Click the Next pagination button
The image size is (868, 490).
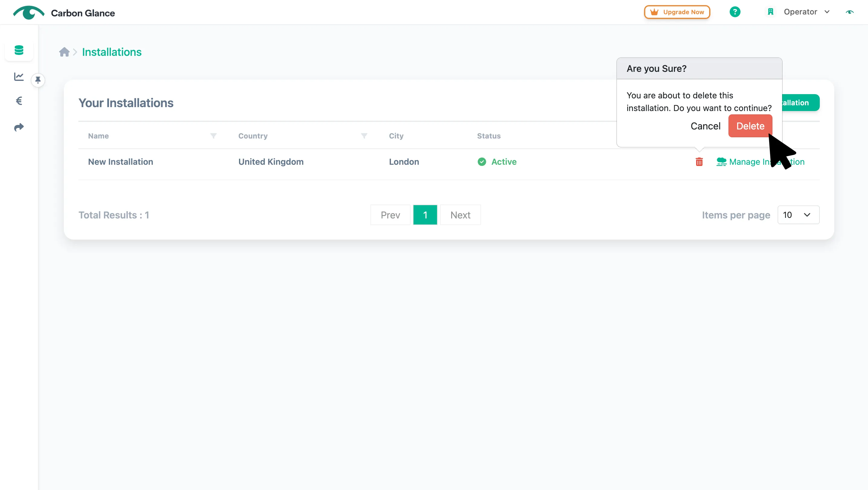[x=460, y=215]
